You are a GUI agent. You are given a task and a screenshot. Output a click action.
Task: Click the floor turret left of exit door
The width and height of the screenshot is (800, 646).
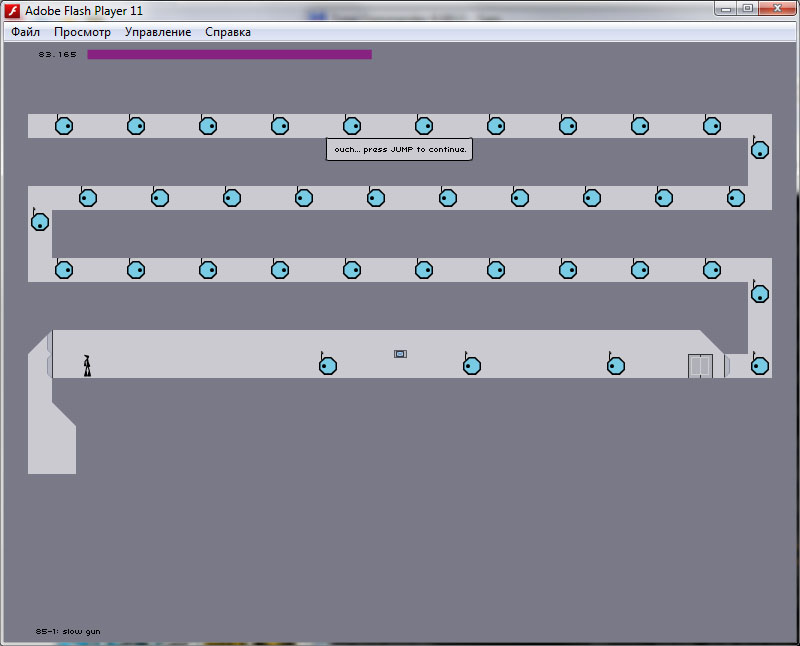tap(616, 365)
